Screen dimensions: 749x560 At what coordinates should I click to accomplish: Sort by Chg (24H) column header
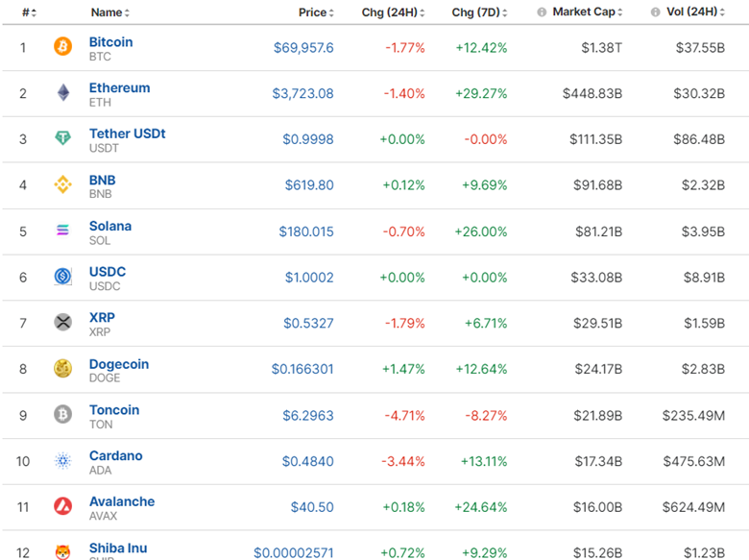(393, 12)
